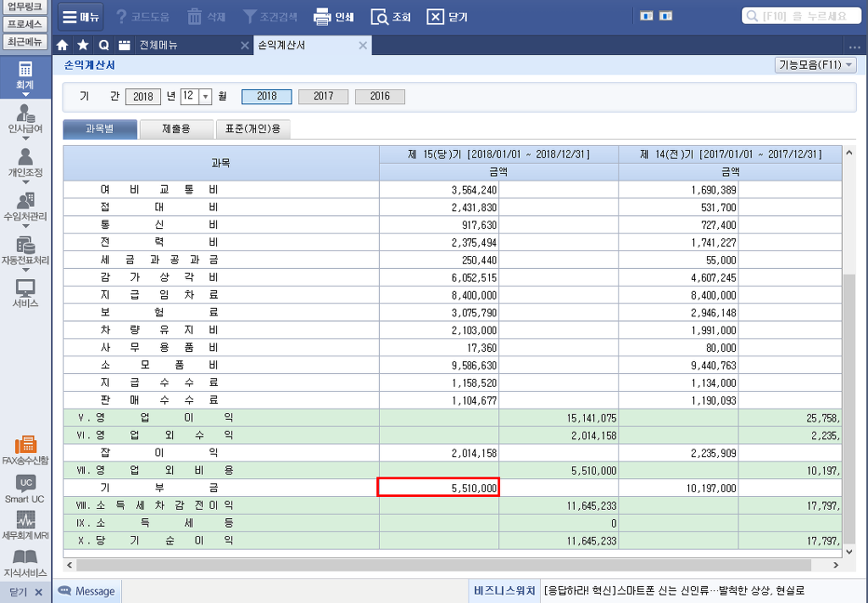The height and width of the screenshot is (603, 868).
Task: Switch to the 표준(개인)용 tab
Action: coord(253,129)
